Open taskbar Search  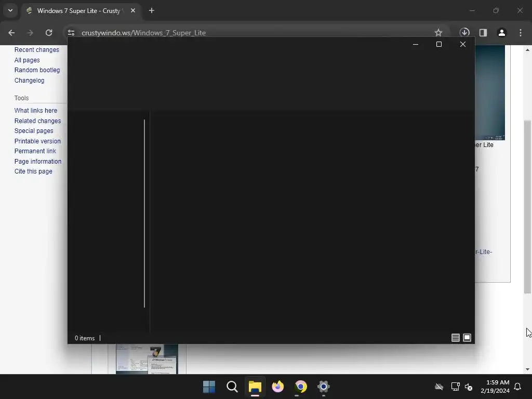pyautogui.click(x=232, y=387)
